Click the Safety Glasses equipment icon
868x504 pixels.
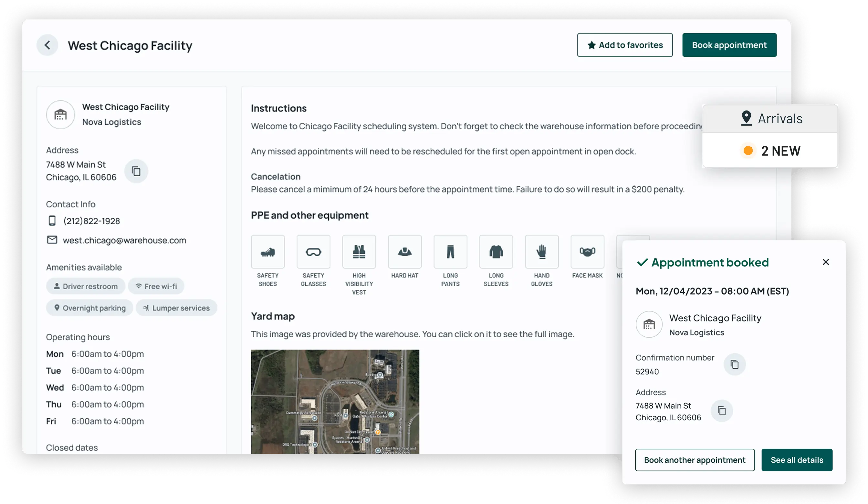coord(313,251)
